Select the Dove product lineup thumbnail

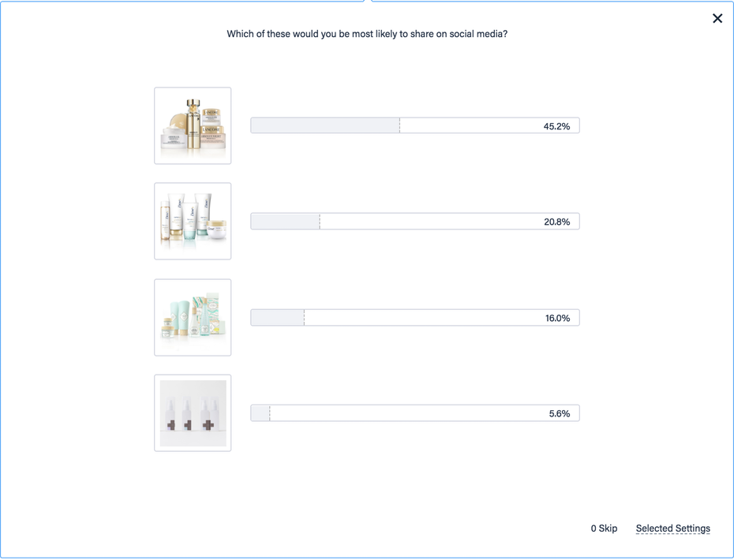193,222
